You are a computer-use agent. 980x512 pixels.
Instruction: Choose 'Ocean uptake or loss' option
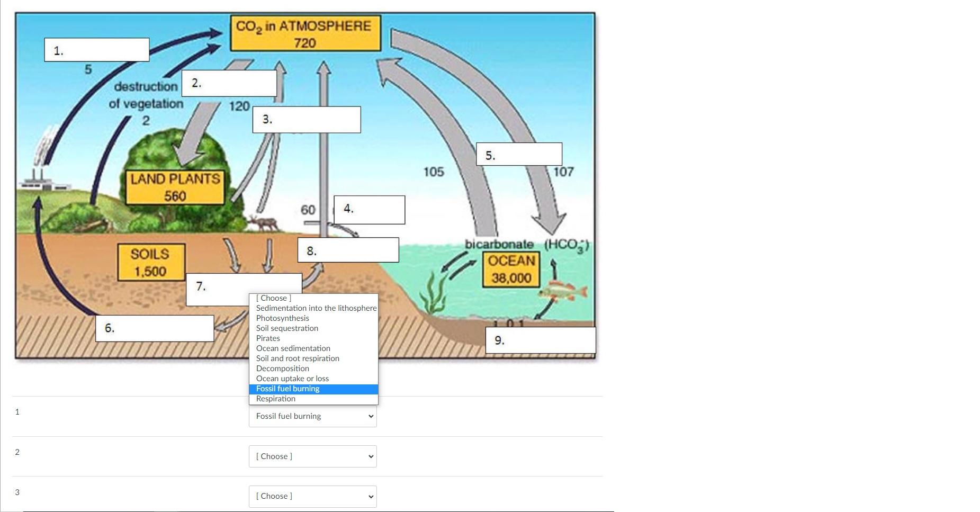click(x=313, y=379)
